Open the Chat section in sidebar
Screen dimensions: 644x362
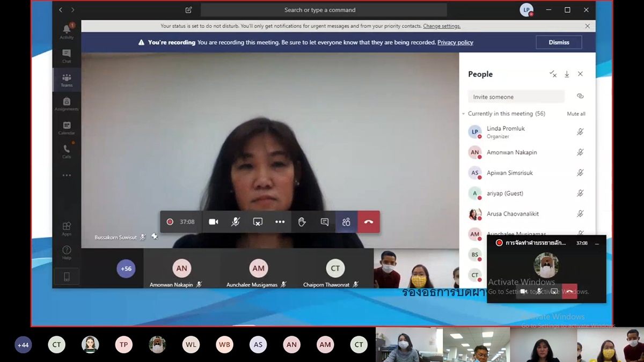(67, 56)
